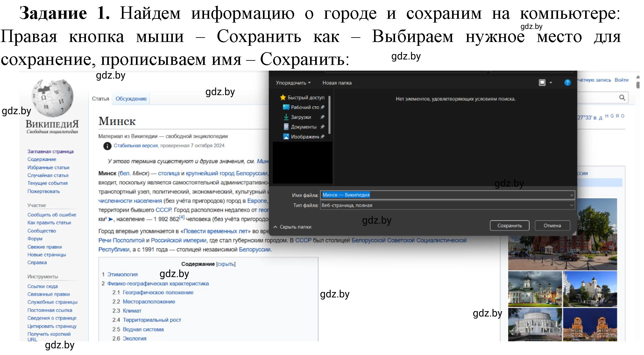Click the help question mark icon in dialog
Screen dimensions: 644x355
(x=567, y=83)
